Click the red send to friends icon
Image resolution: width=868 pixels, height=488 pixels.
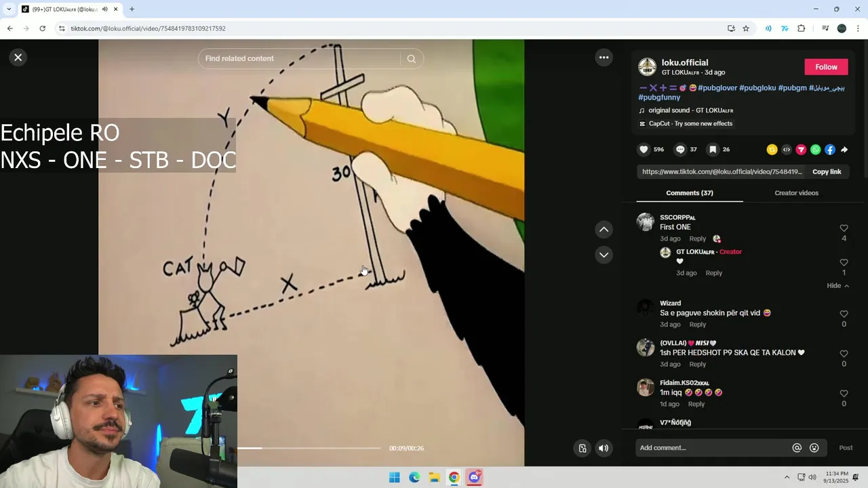(x=801, y=150)
